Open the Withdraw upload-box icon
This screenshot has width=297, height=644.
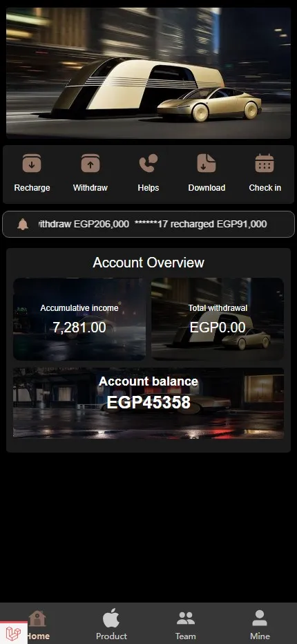90,163
